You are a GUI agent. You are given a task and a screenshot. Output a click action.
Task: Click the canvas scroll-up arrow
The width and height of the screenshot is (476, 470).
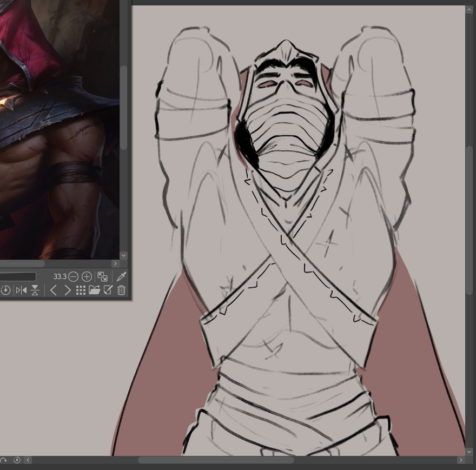(x=470, y=9)
